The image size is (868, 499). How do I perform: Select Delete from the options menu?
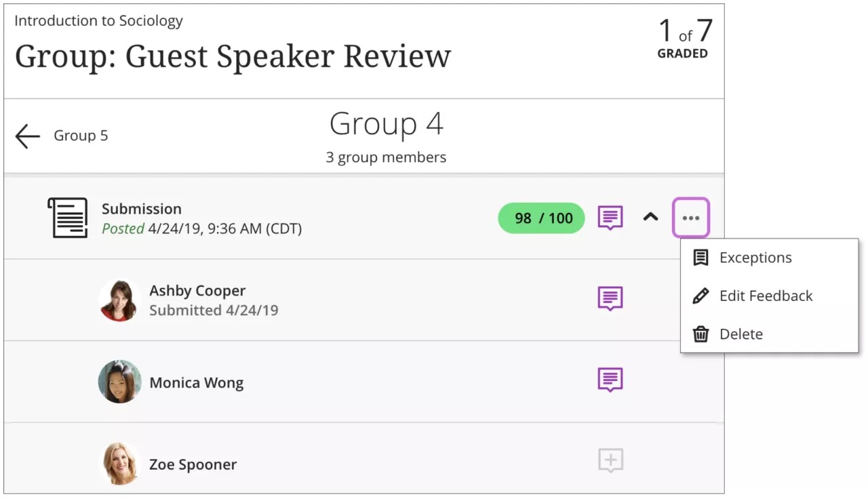point(741,334)
